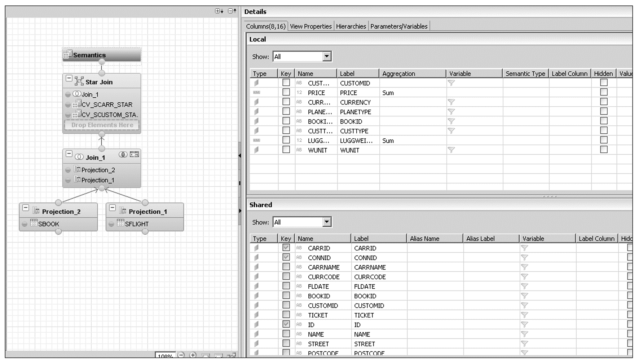The image size is (639, 364).
Task: Click the zoom percentage field
Action: pos(165,355)
